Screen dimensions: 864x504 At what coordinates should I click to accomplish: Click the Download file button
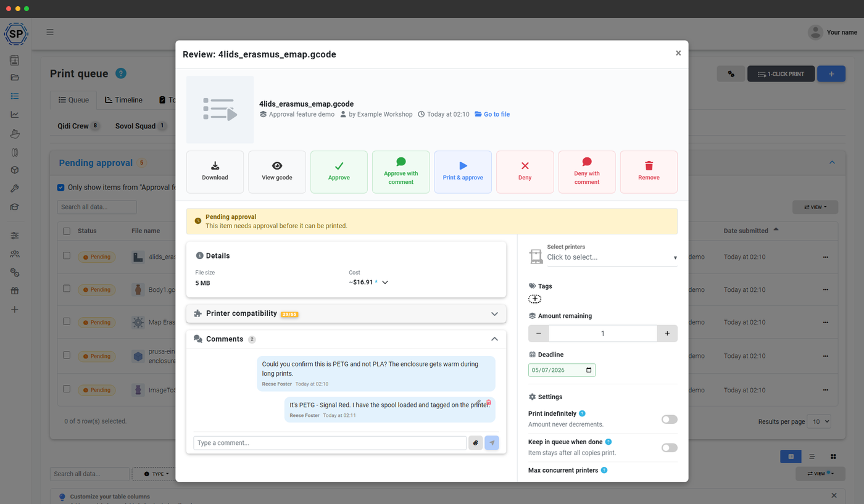click(x=215, y=172)
